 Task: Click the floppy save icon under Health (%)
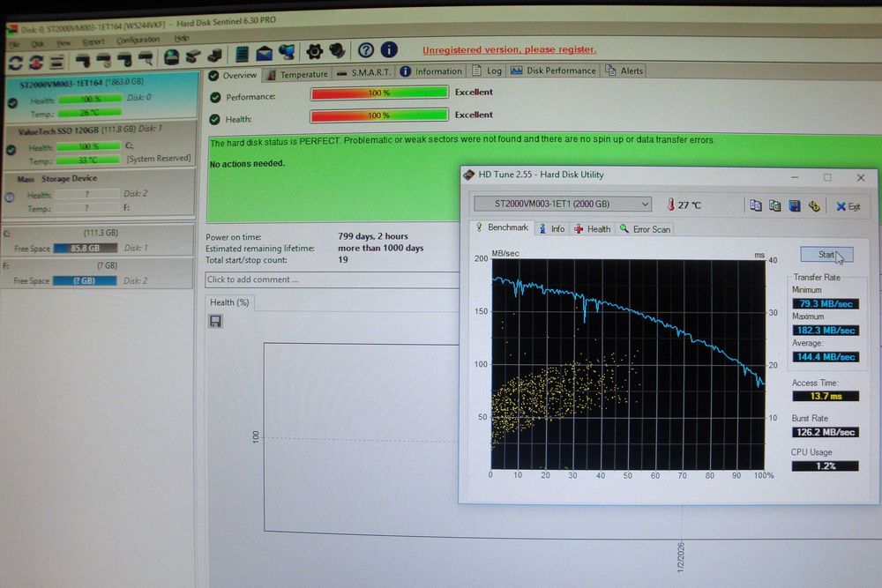(x=215, y=321)
